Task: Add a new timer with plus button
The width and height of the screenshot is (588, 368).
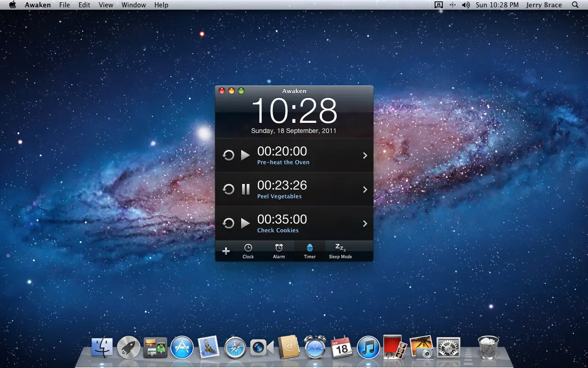Action: pos(226,251)
